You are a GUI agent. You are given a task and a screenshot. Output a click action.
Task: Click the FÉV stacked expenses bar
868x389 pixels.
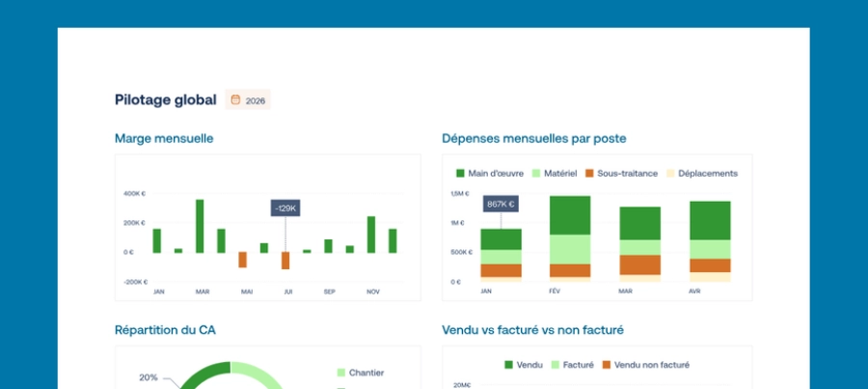tap(569, 237)
